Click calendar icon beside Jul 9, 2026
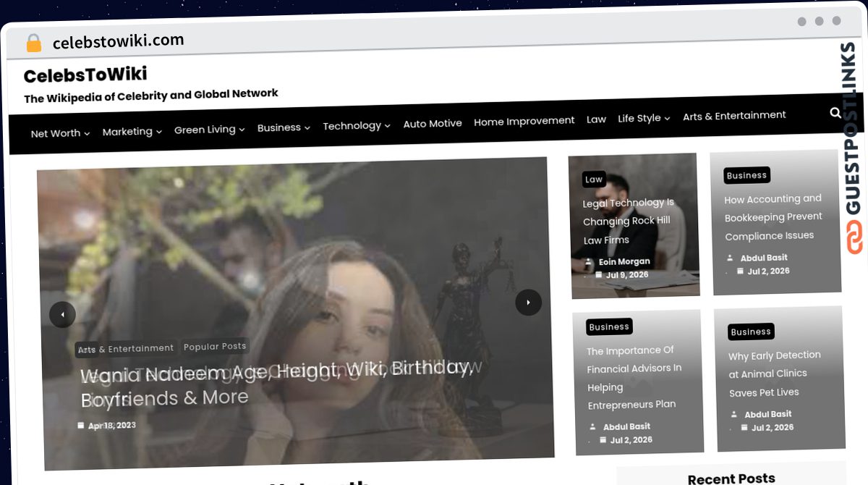Image resolution: width=868 pixels, height=485 pixels. click(x=598, y=275)
